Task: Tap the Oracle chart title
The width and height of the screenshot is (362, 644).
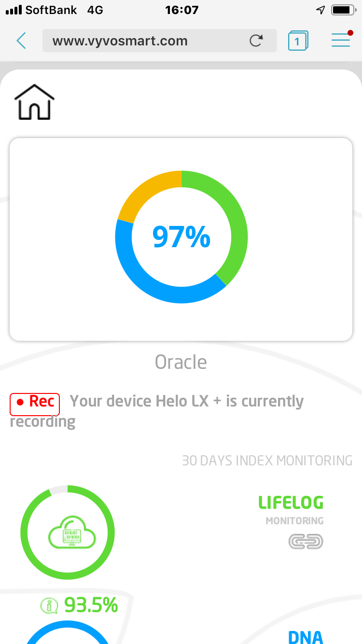Action: 181,362
